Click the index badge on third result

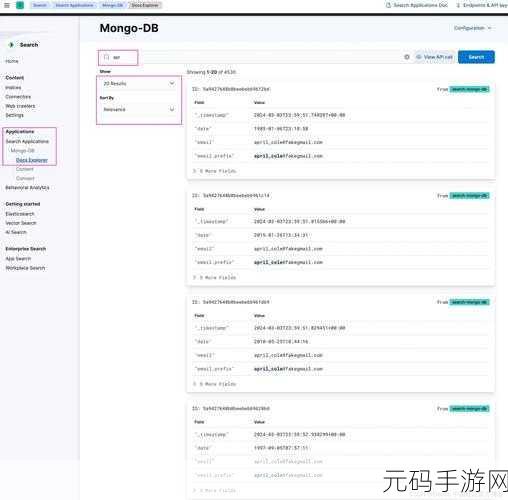pos(469,302)
